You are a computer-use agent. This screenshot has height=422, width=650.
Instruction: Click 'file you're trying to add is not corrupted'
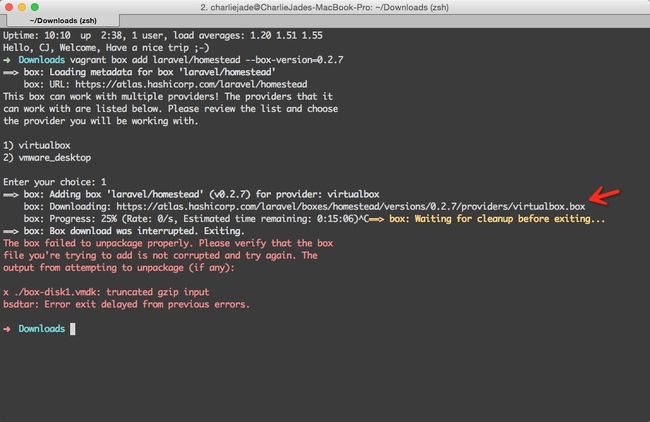[160, 255]
